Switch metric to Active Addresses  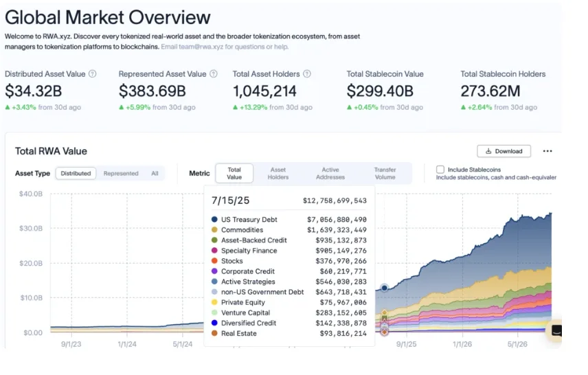point(330,173)
